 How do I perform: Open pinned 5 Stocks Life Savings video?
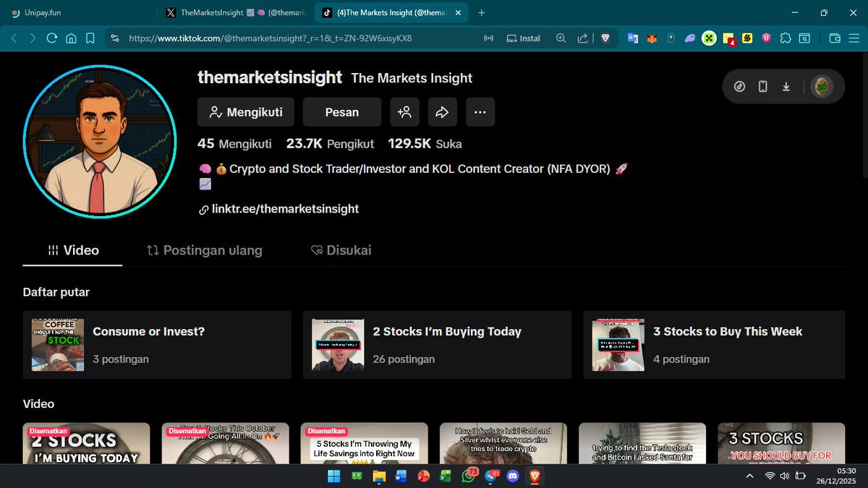coord(364,443)
